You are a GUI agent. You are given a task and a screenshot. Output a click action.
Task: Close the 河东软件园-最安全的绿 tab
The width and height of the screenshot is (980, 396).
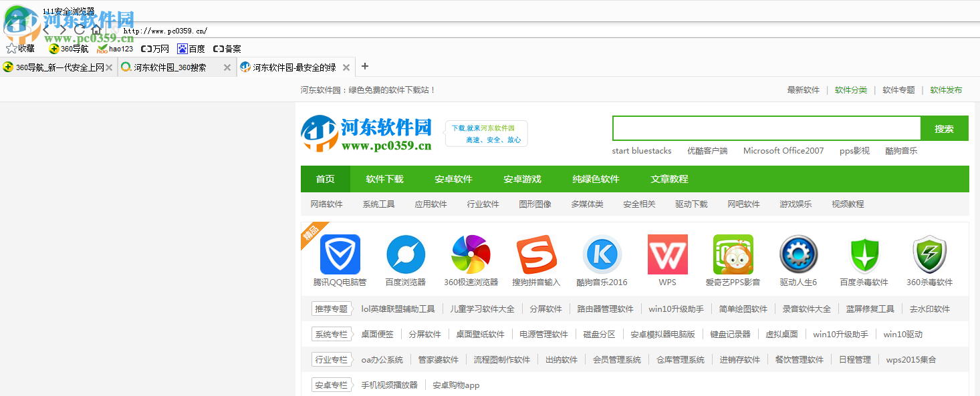coord(346,67)
